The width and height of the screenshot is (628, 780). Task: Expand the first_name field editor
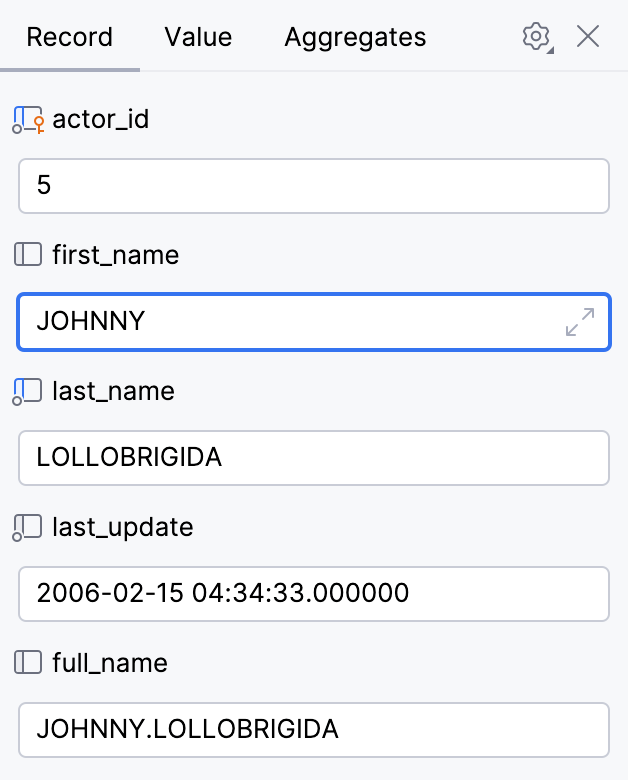click(579, 322)
